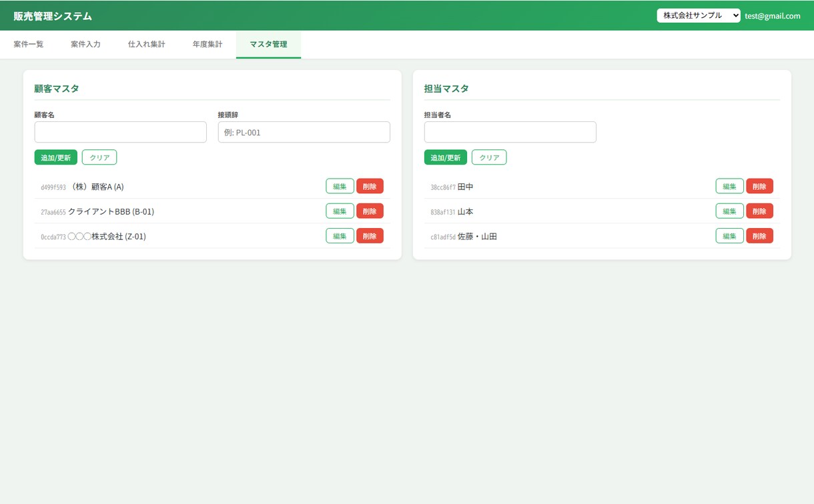Click 追加/更新 in the 顧客マスタ panel
This screenshot has width=814, height=504.
pos(56,157)
